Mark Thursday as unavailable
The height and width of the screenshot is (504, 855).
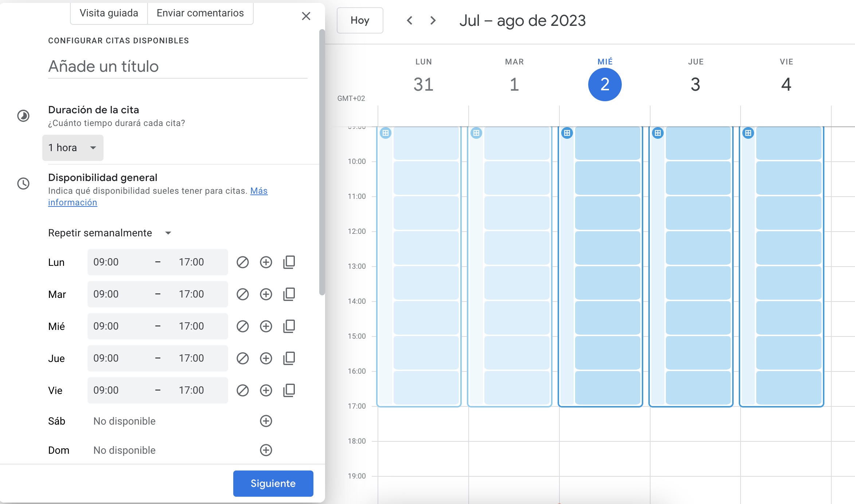click(x=242, y=358)
